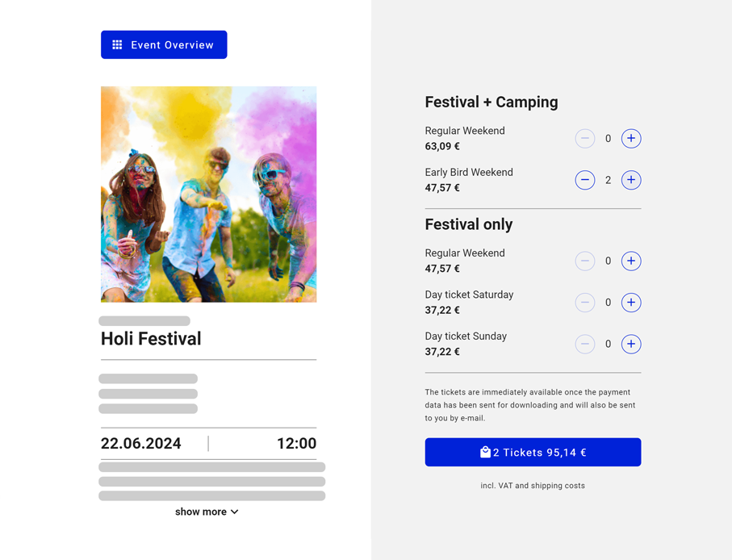Click the Holi Festival title
The height and width of the screenshot is (560, 732).
151,339
